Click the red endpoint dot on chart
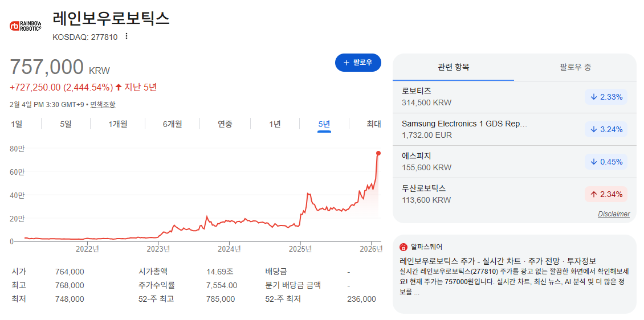 pos(378,153)
